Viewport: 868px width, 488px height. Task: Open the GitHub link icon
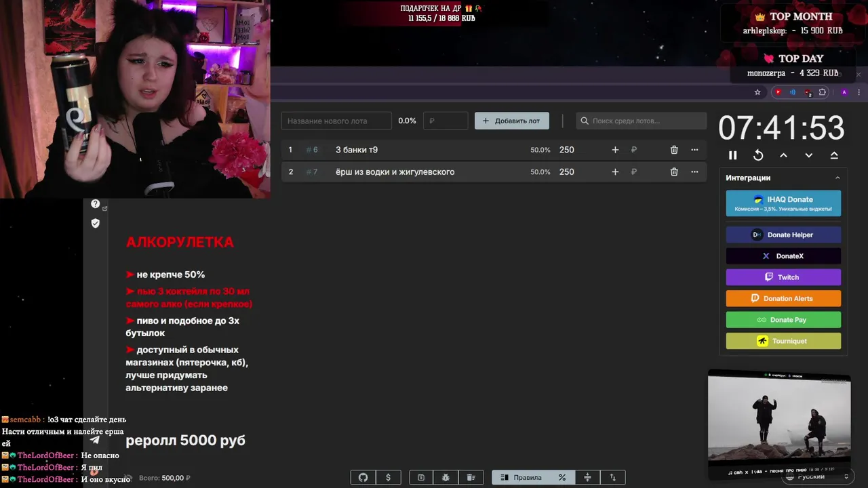(x=363, y=477)
